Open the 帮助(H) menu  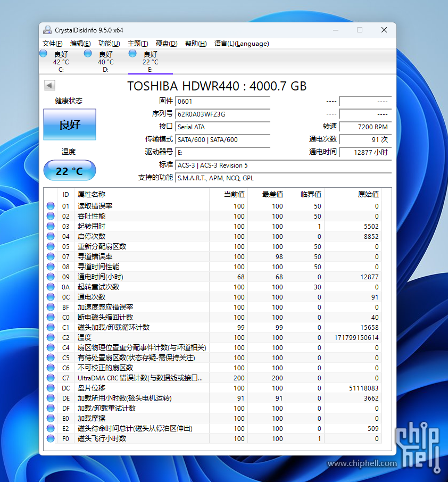coord(196,43)
